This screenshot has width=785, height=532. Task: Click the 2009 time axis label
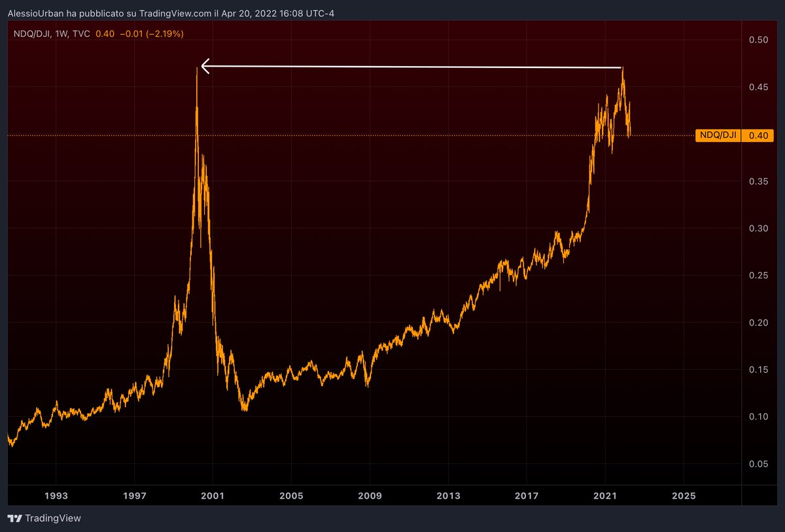point(370,496)
